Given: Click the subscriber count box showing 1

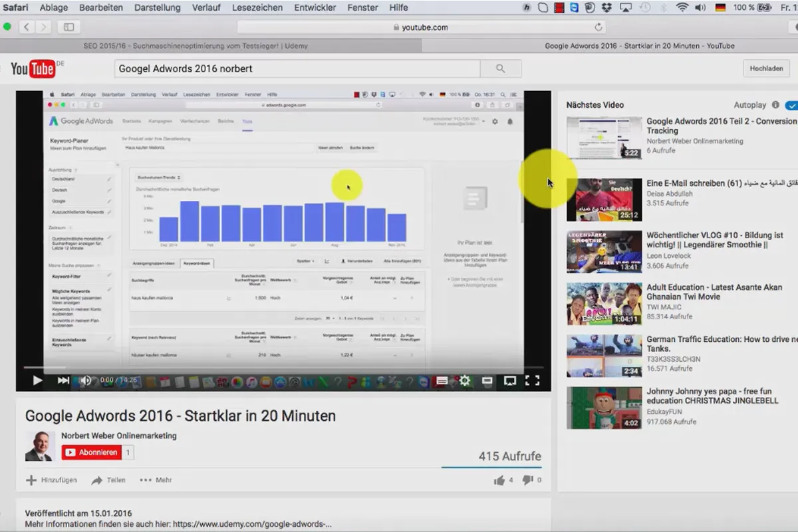Looking at the screenshot, I should [128, 452].
